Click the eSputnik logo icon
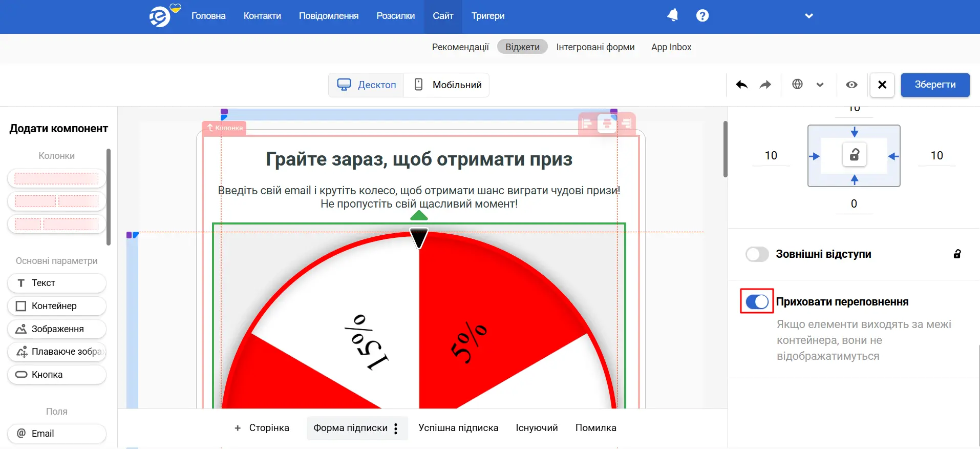Viewport: 980px width, 449px height. tap(160, 17)
